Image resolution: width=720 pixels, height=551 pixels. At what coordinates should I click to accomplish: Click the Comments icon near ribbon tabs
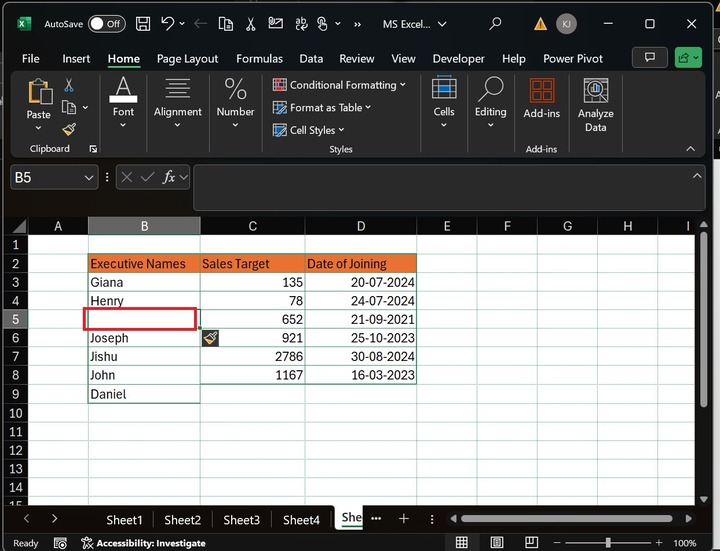click(x=650, y=58)
